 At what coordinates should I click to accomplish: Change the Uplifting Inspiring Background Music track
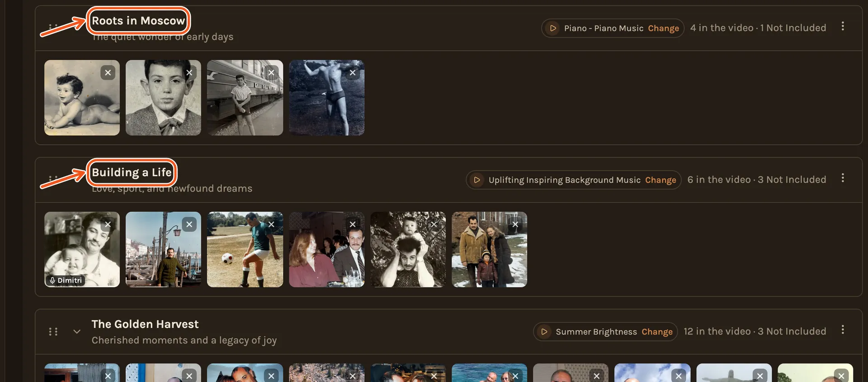pos(660,180)
